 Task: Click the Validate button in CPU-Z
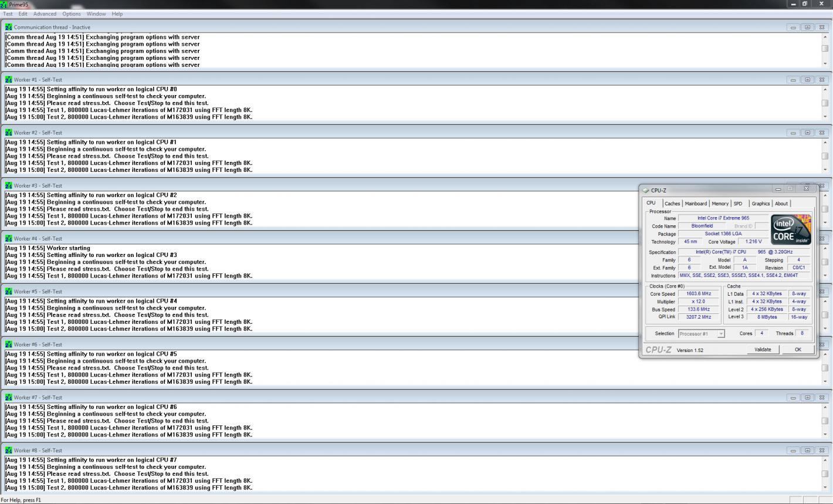point(763,350)
